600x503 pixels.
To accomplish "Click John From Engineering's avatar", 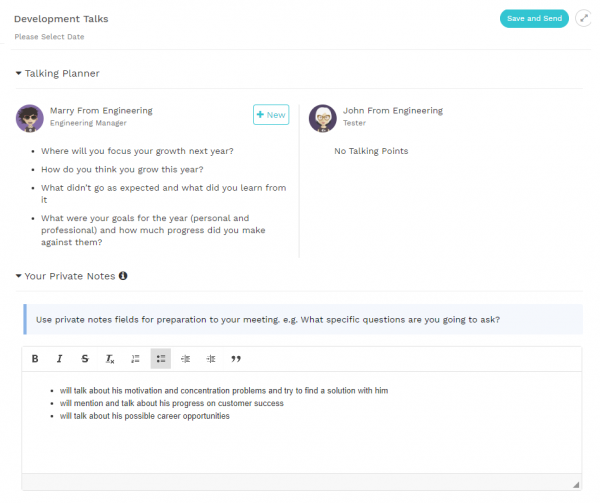I will coord(322,118).
